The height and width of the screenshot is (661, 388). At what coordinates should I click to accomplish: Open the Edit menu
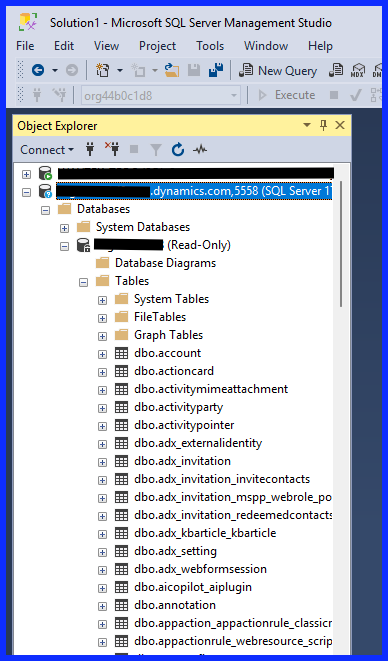64,46
